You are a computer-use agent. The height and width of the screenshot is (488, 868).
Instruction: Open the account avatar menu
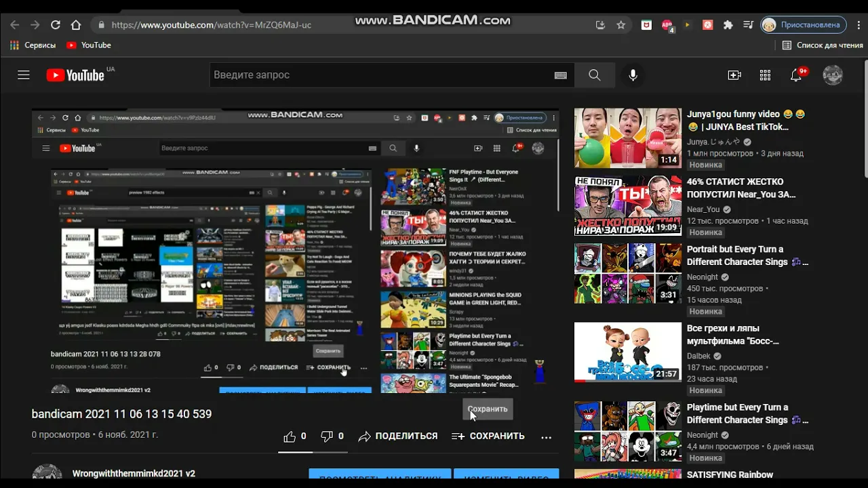coord(833,75)
